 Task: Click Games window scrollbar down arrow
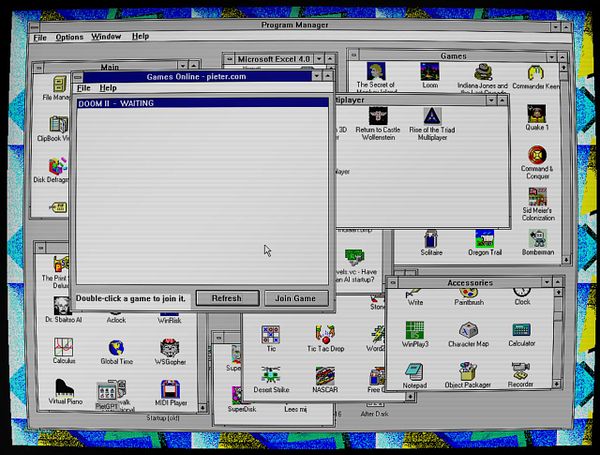point(566,260)
